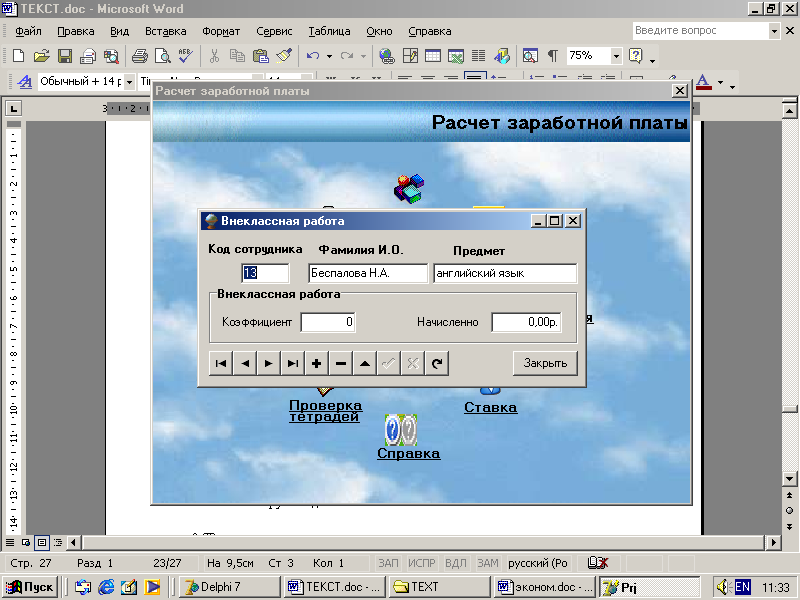Go to previous record in navigator
Image resolution: width=800 pixels, height=600 pixels.
coord(245,363)
